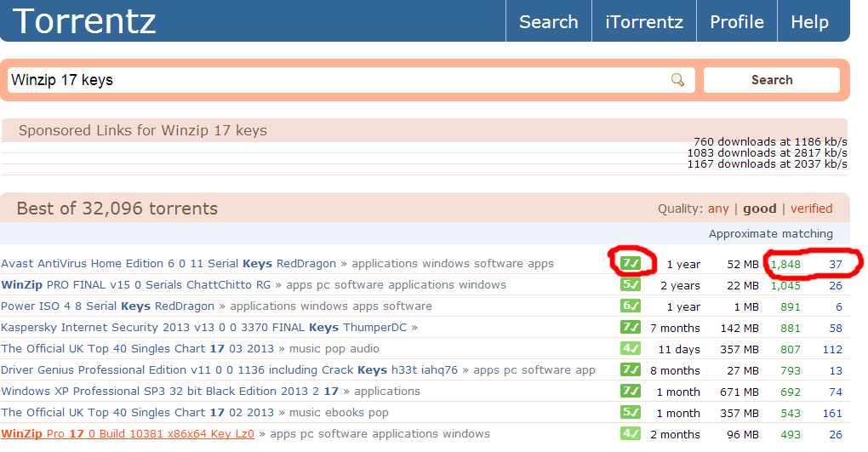The height and width of the screenshot is (452, 868).
Task: Click verified badge on Driver Genius row
Action: click(631, 369)
